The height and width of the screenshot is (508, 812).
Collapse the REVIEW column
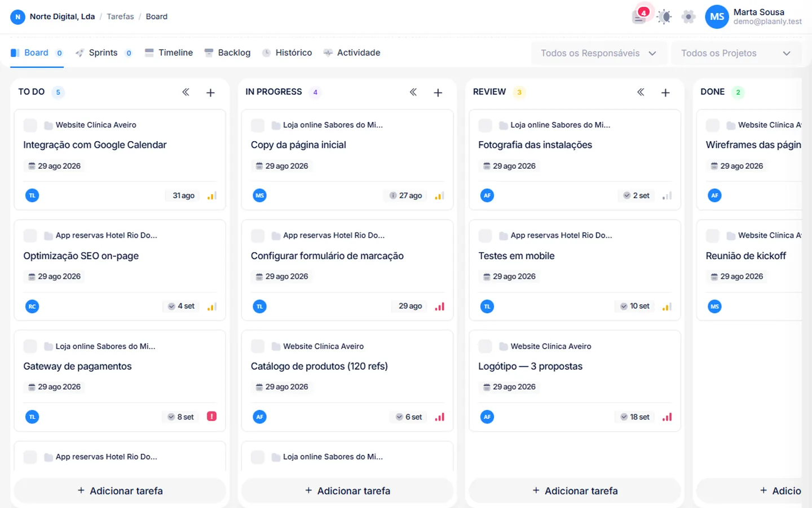click(641, 92)
